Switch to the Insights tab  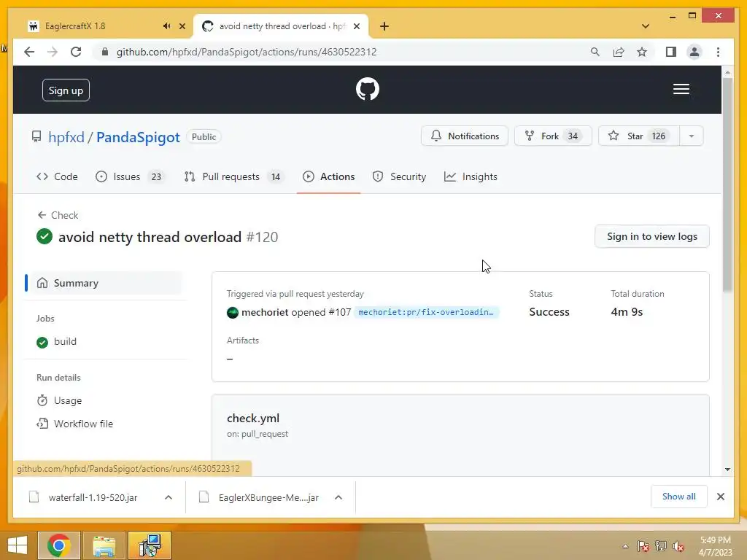[x=471, y=176]
